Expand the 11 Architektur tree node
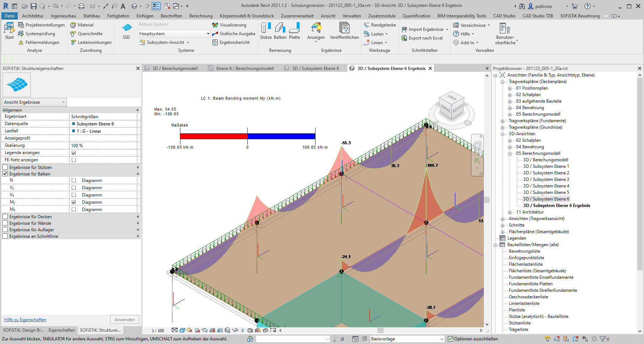This screenshot has width=644, height=344. [x=510, y=212]
